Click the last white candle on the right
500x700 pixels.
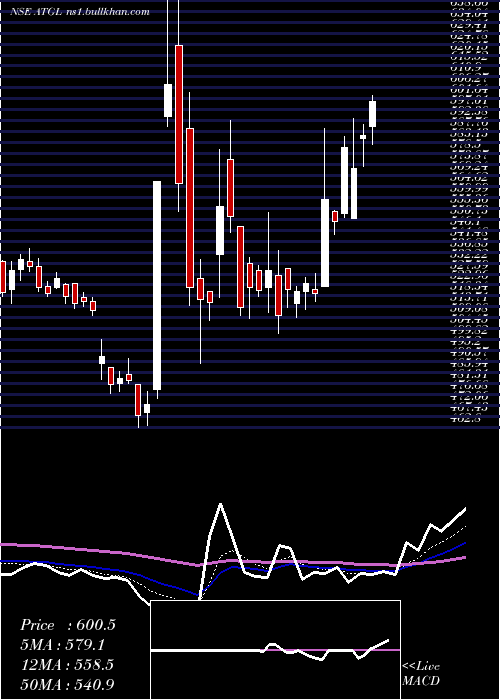(x=372, y=114)
